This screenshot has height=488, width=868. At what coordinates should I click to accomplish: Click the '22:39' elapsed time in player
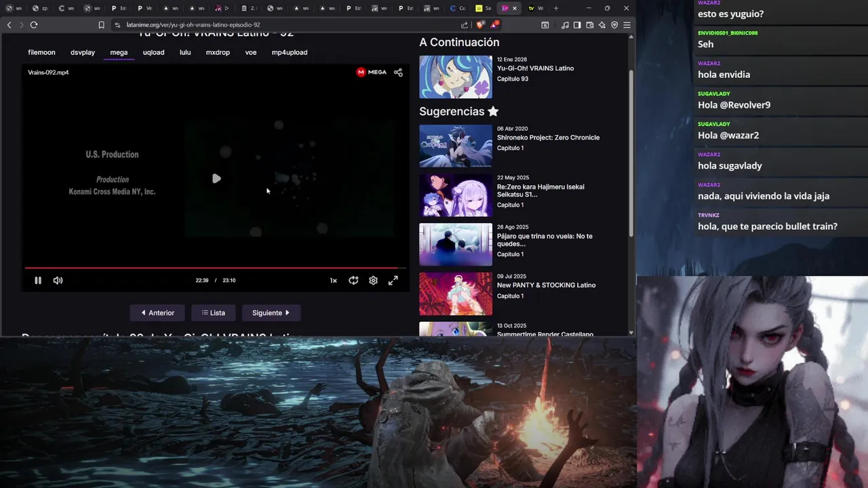pos(202,281)
